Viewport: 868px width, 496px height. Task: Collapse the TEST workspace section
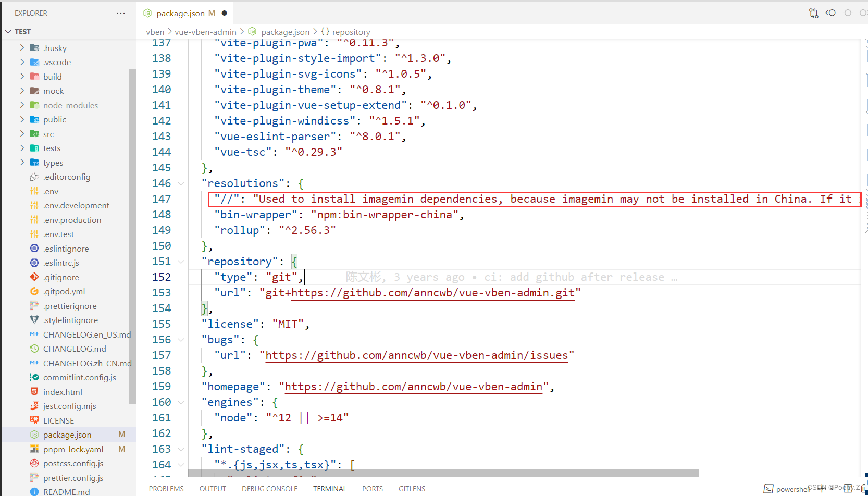coord(8,31)
